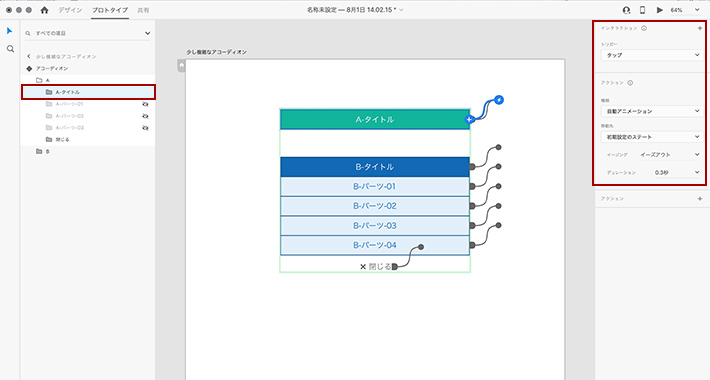
Task: Switch to the 共有 tab
Action: pos(143,10)
